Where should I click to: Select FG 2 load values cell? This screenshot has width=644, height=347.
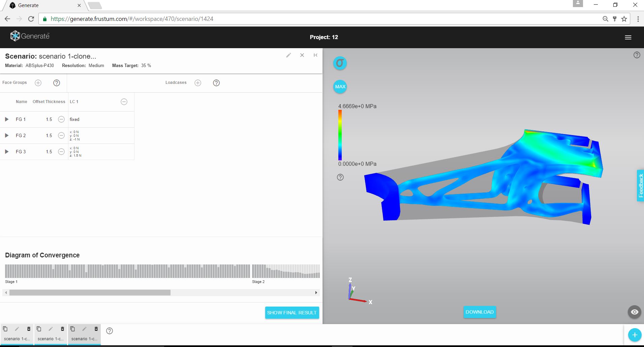click(x=101, y=135)
